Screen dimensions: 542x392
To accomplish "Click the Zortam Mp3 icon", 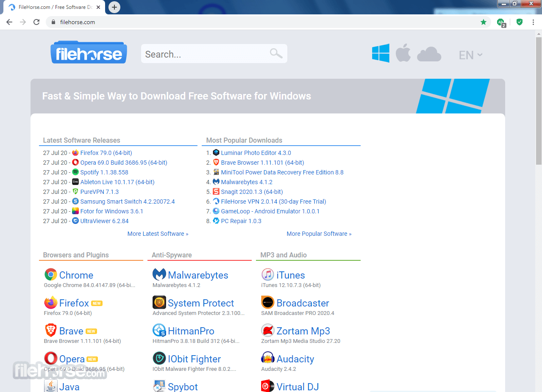I will click(x=268, y=331).
